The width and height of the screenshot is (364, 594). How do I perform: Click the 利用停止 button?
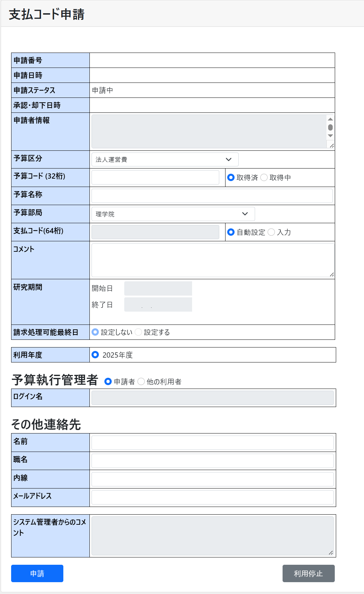pyautogui.click(x=308, y=573)
